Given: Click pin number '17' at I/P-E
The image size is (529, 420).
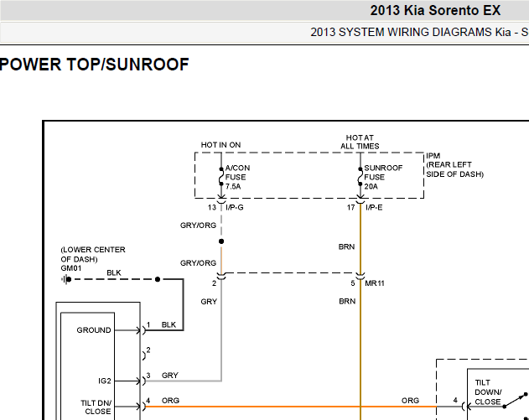Looking at the screenshot, I should [351, 207].
